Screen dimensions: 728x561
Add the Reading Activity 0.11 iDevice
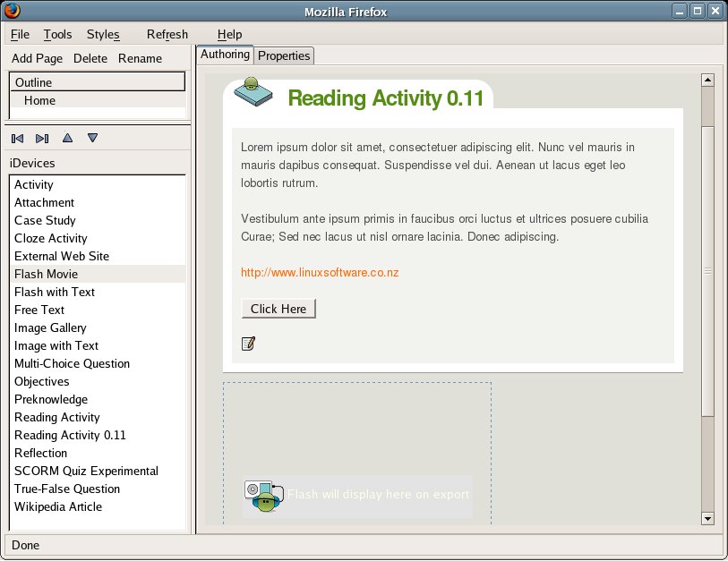pyautogui.click(x=97, y=435)
